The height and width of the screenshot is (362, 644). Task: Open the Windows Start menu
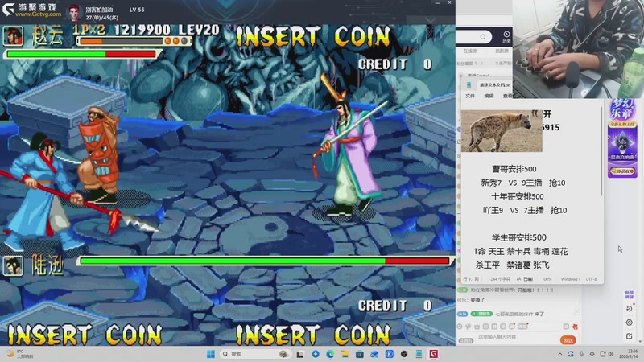point(211,354)
